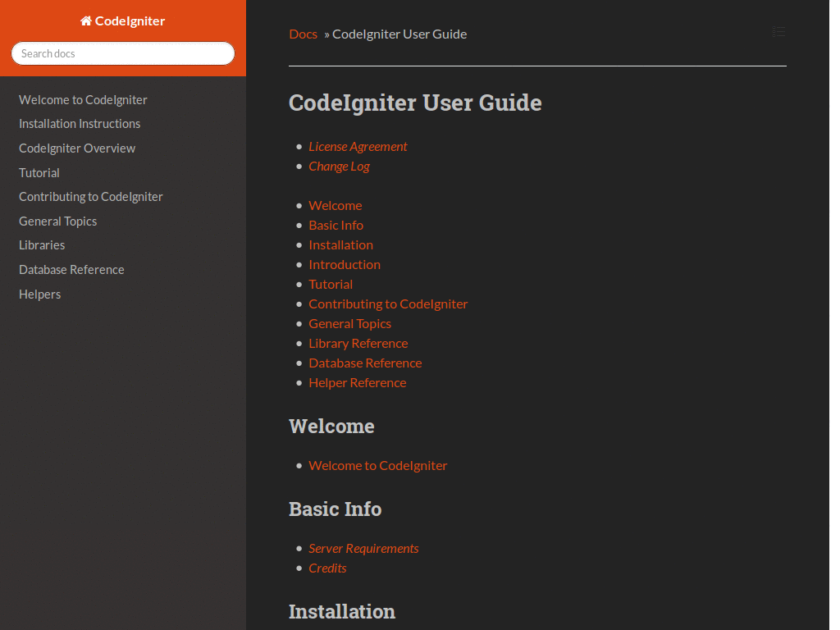Open General Topics contents link
840x630 pixels.
[349, 324]
